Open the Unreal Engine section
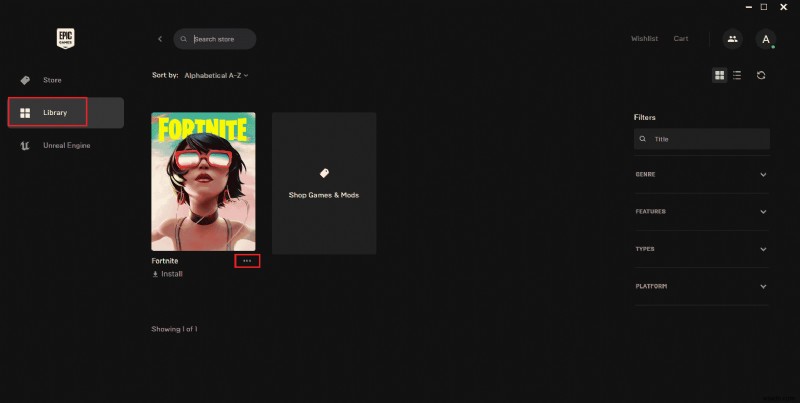Viewport: 800px width, 403px height. click(x=65, y=145)
